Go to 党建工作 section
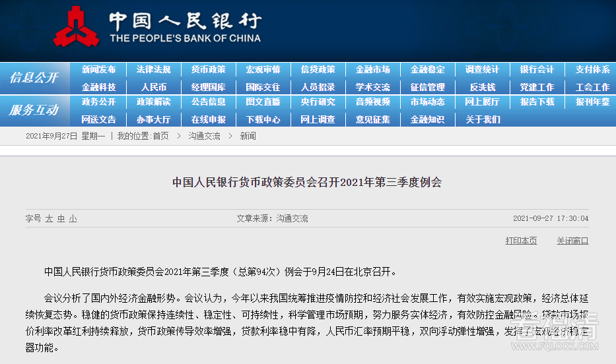The height and width of the screenshot is (364, 616). pyautogui.click(x=537, y=87)
